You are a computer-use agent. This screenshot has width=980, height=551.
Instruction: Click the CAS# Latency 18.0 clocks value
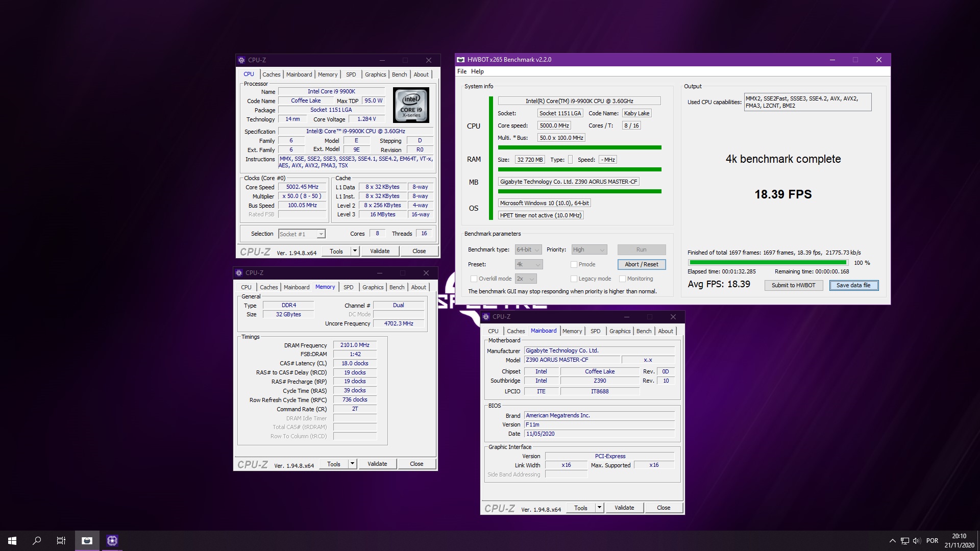[x=355, y=364]
